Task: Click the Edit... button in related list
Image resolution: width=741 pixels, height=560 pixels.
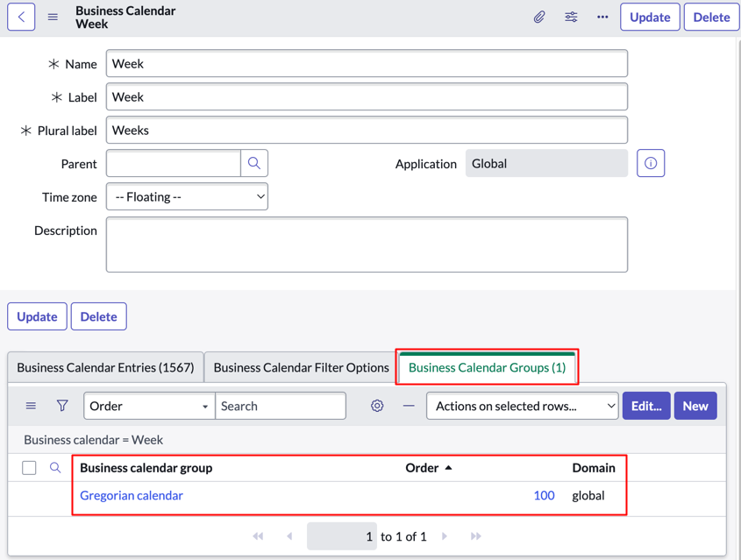Action: (646, 406)
